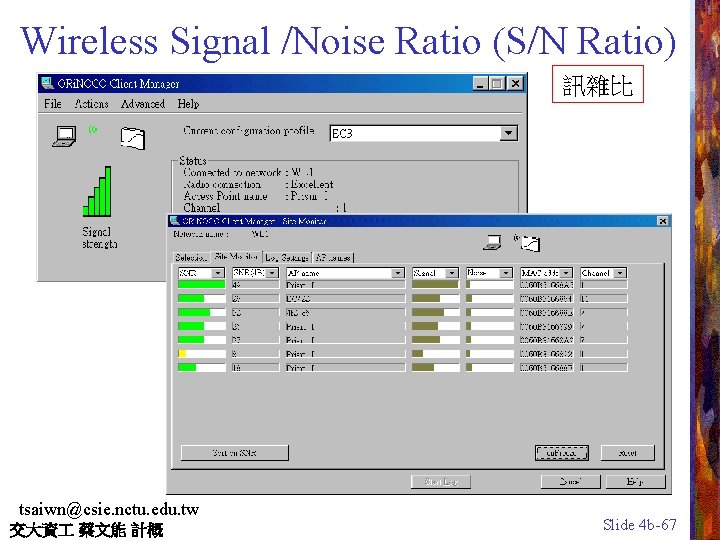The image size is (720, 540).
Task: Open the Advanced menu
Action: [143, 104]
